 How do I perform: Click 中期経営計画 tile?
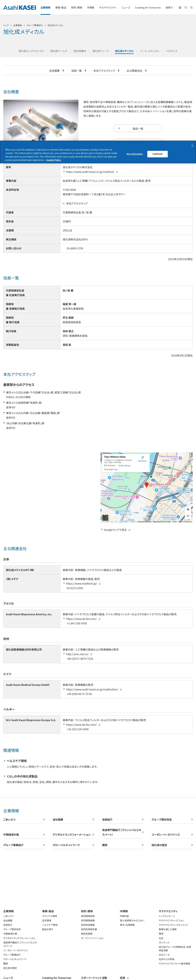(x=24, y=834)
